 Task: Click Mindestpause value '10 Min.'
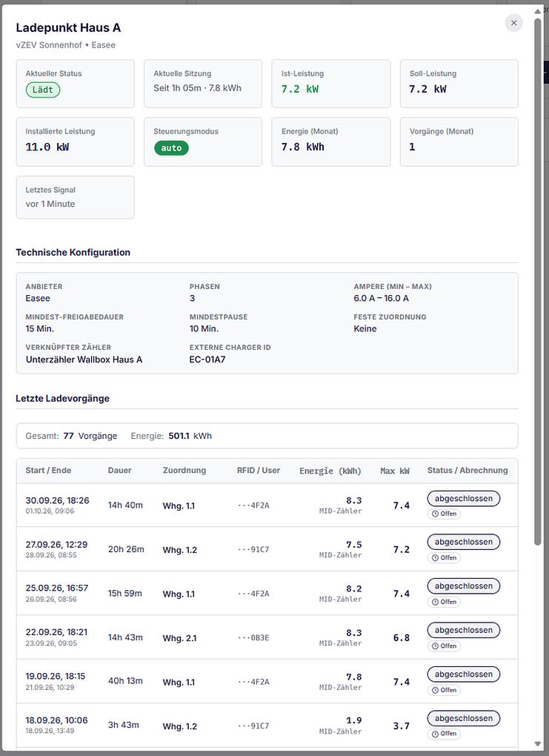pos(204,329)
